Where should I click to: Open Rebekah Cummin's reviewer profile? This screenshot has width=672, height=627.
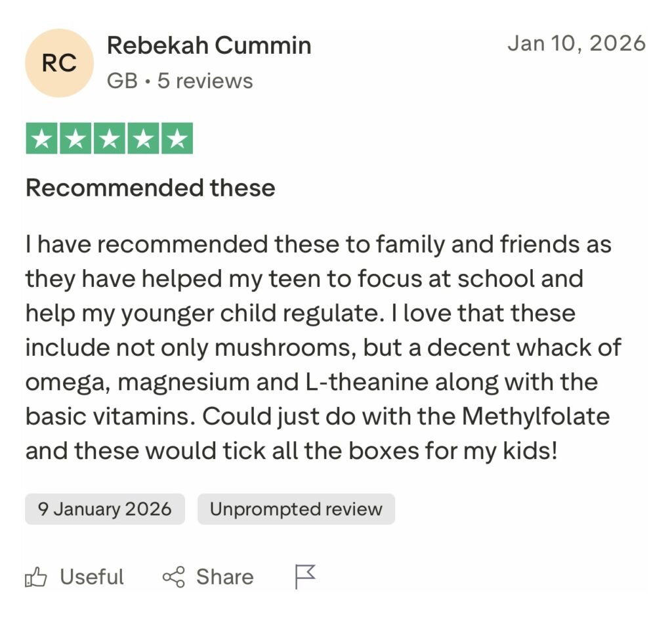(209, 45)
